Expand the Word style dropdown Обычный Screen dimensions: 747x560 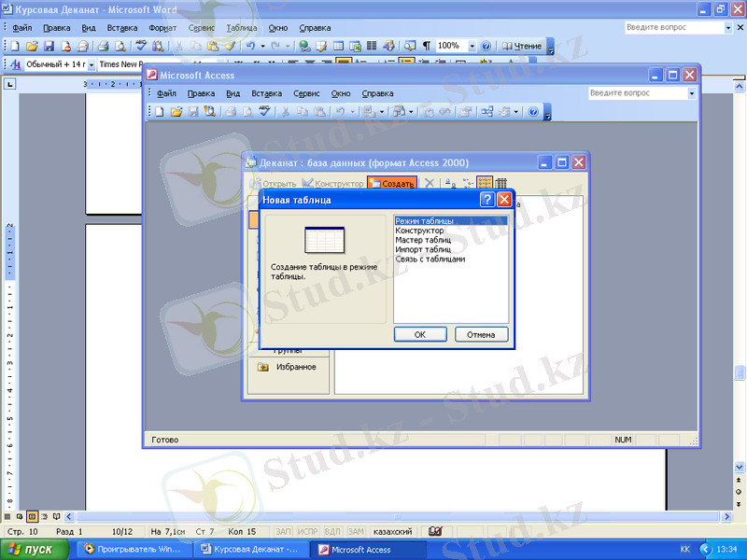[x=91, y=64]
